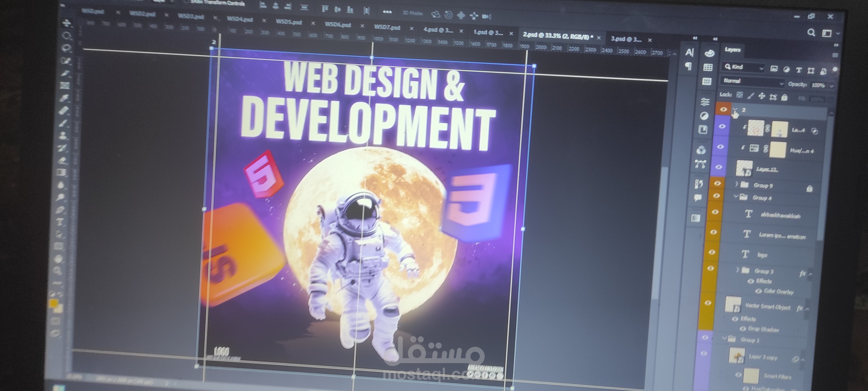Select the Clone Stamp tool
Screen dimensions: 868x391
click(63, 136)
